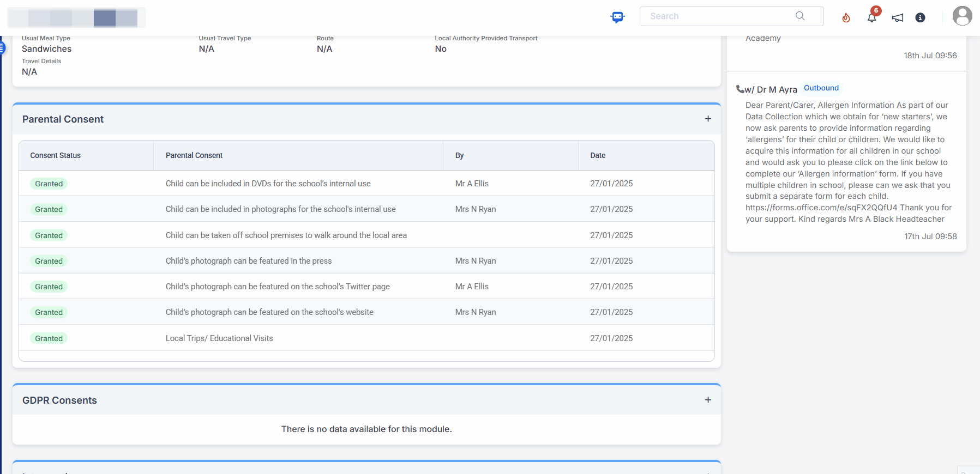
Task: Click the Allergen Information message body
Action: [x=848, y=162]
